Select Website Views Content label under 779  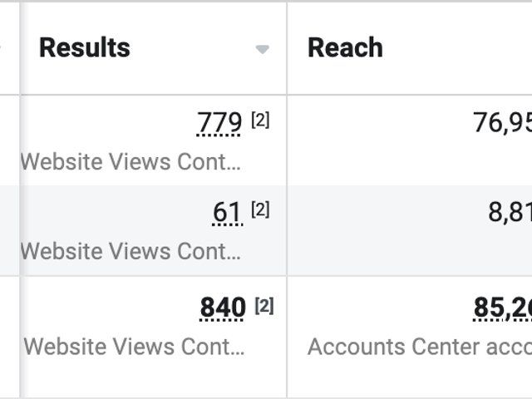click(x=131, y=161)
